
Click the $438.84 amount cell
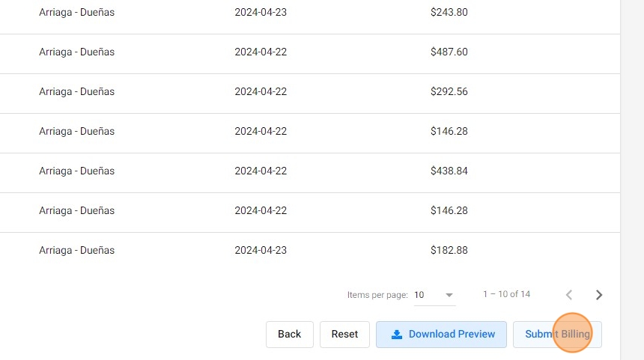pos(449,171)
